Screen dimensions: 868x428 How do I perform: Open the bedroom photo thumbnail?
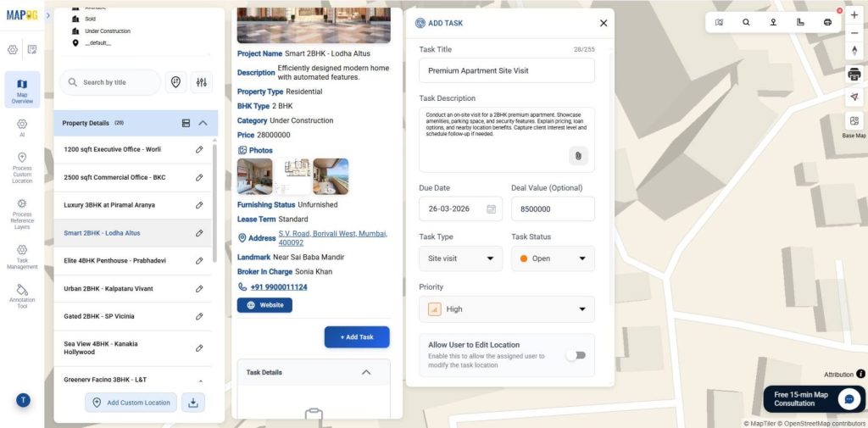coord(254,176)
